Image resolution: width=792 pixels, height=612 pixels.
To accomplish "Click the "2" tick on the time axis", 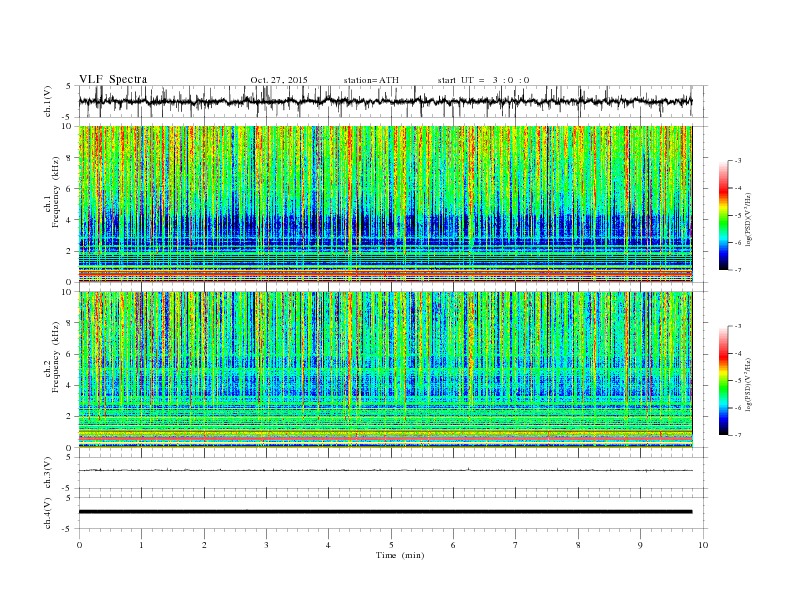I will point(204,545).
